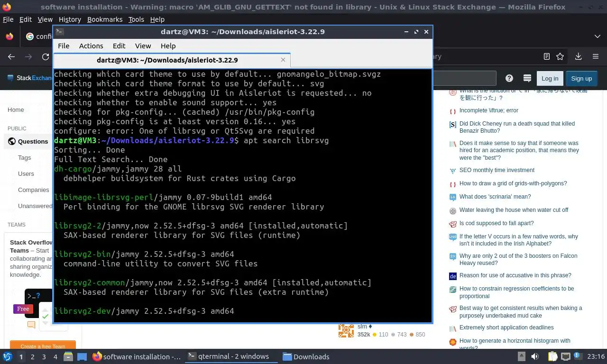Open How to draw a grid of grids-with-polygons
Screen dimensions: 607x364
point(513,183)
